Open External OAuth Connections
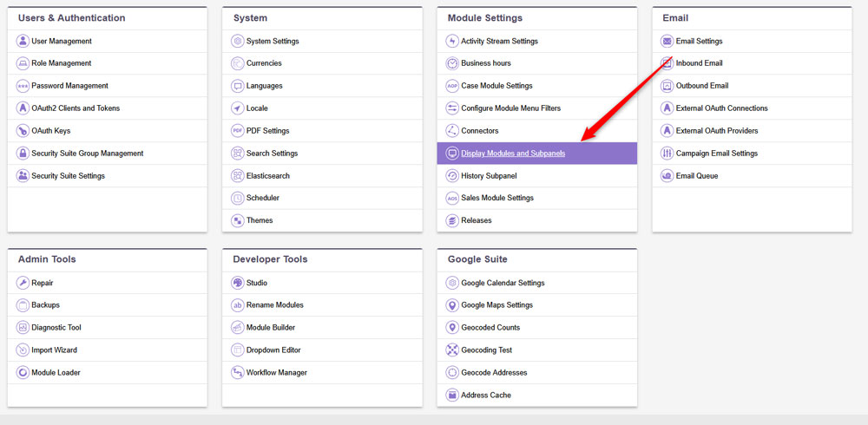The width and height of the screenshot is (868, 425). coord(722,108)
